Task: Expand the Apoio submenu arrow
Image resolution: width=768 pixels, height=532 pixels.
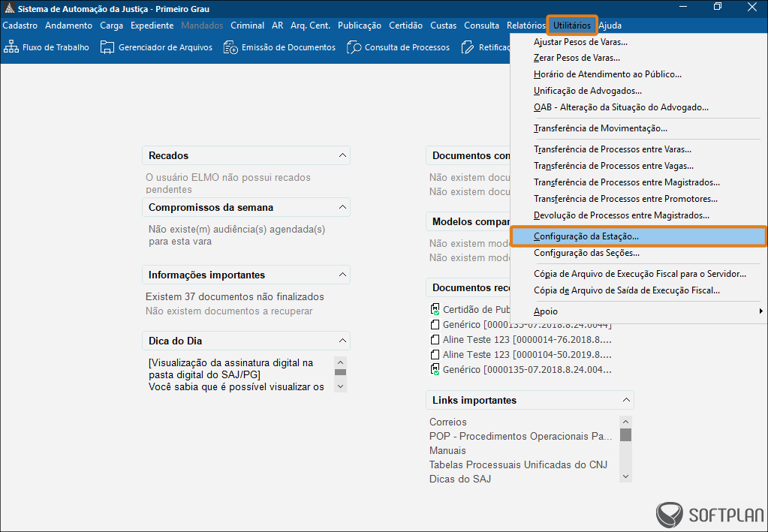Action: click(760, 311)
